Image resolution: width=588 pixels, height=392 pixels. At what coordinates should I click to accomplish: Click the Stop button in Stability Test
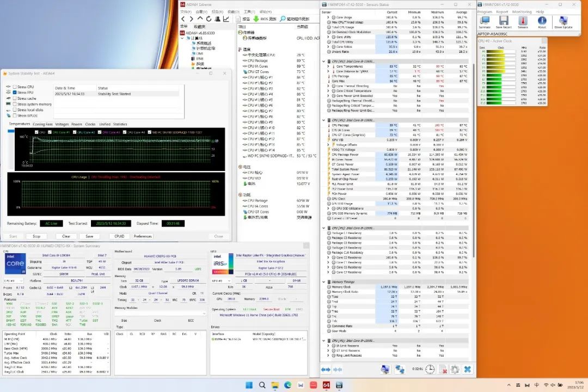coord(36,236)
